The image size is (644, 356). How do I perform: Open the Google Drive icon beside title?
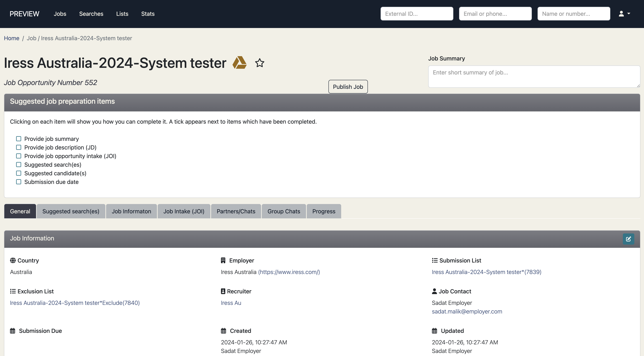tap(239, 63)
